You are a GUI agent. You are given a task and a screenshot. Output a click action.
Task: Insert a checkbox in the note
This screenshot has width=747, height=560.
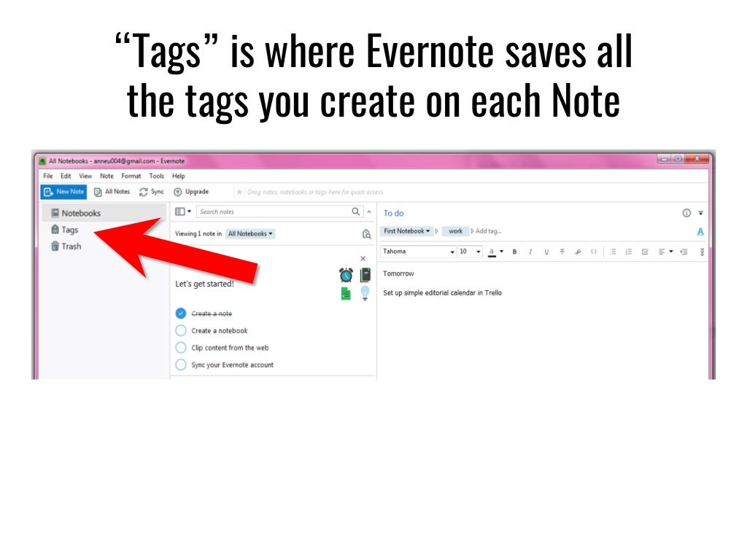645,252
